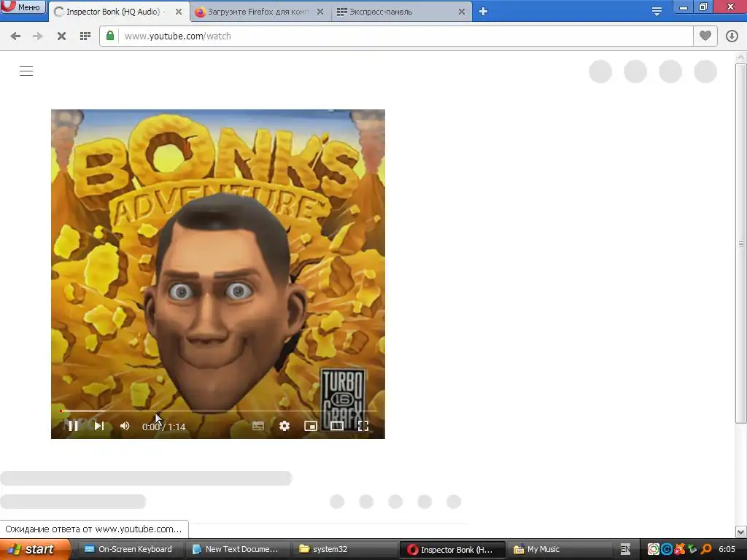Screen dimensions: 747x560
Task: Mute the video volume speaker icon
Action: [x=125, y=426]
